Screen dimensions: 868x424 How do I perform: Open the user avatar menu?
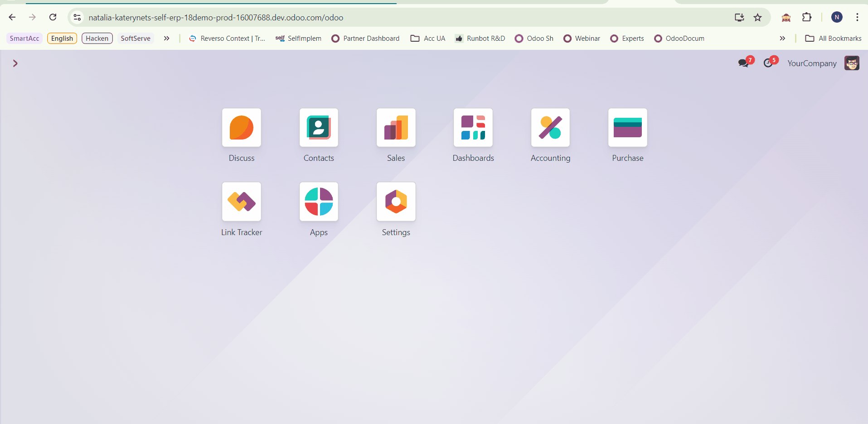point(852,63)
